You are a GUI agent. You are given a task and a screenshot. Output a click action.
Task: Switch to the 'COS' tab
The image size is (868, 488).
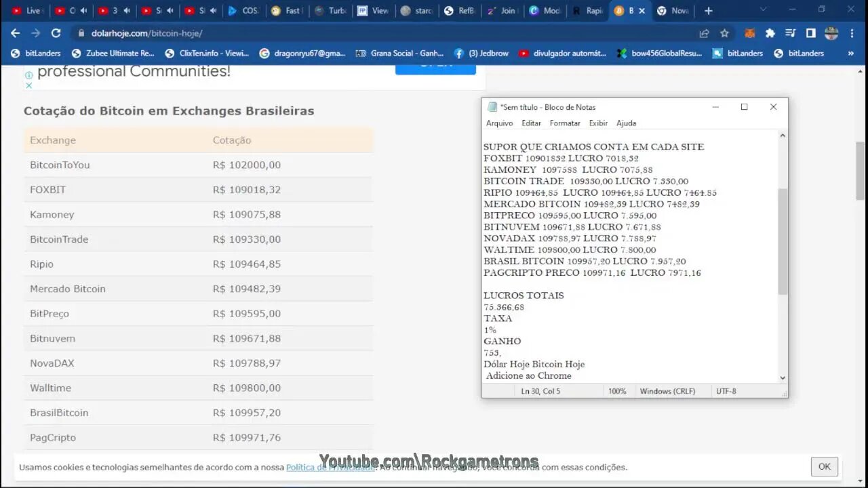pyautogui.click(x=243, y=11)
